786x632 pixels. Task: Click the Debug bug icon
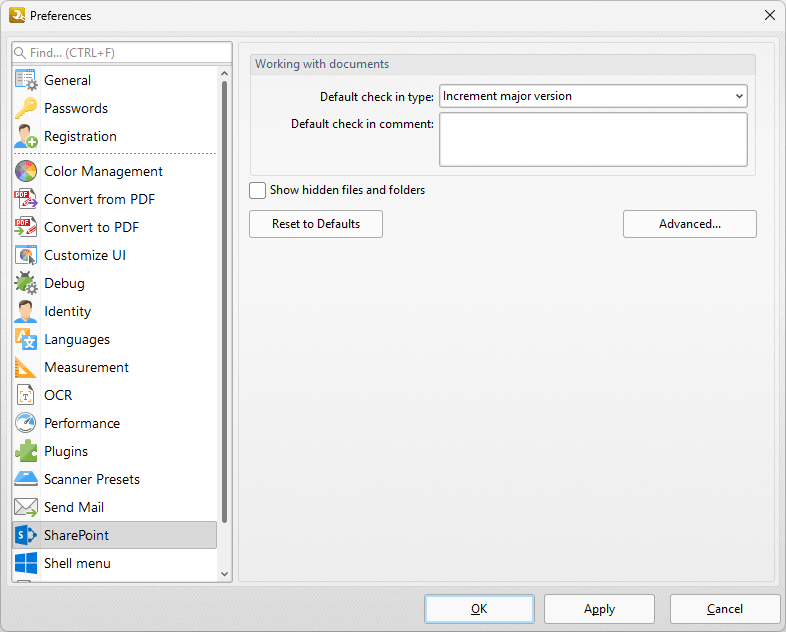[x=26, y=284]
